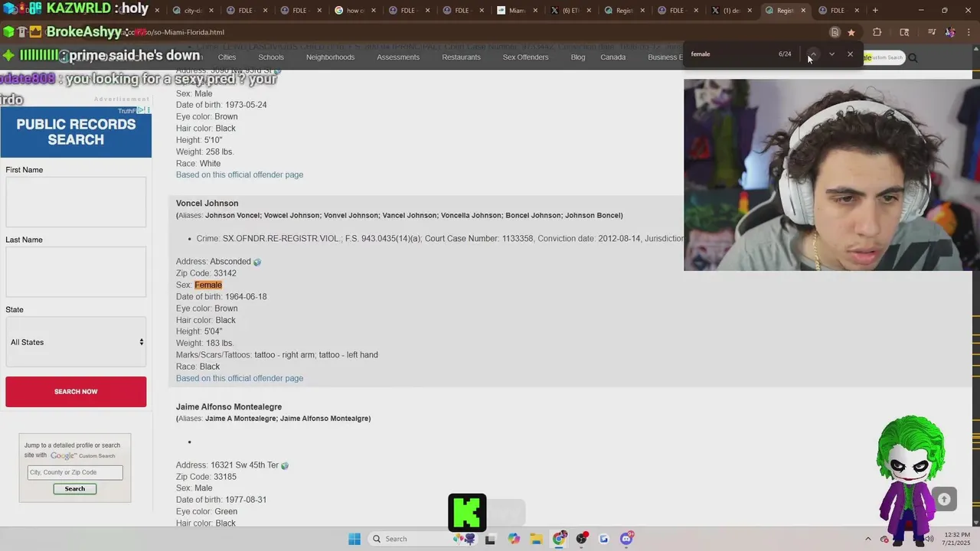This screenshot has height=551, width=980.
Task: Show hidden system tray icons
Action: (x=867, y=539)
